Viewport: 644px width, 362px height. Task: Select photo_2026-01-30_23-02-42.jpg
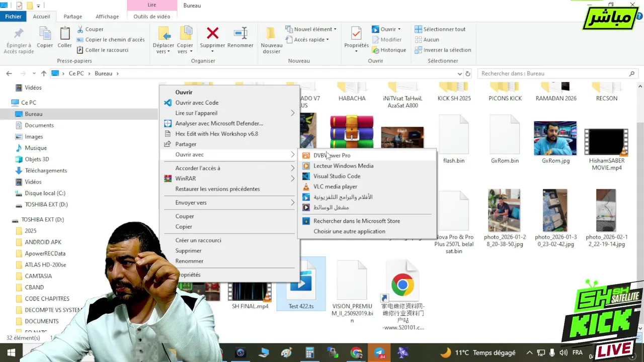(555, 219)
